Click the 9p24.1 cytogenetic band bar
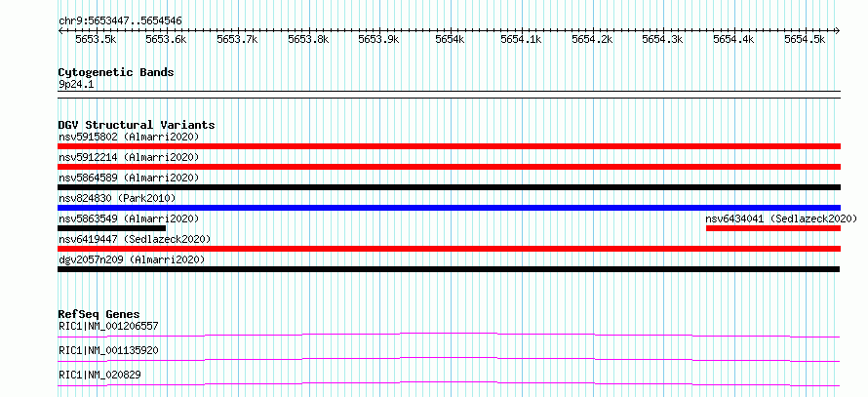This screenshot has width=868, height=397. pyautogui.click(x=449, y=95)
